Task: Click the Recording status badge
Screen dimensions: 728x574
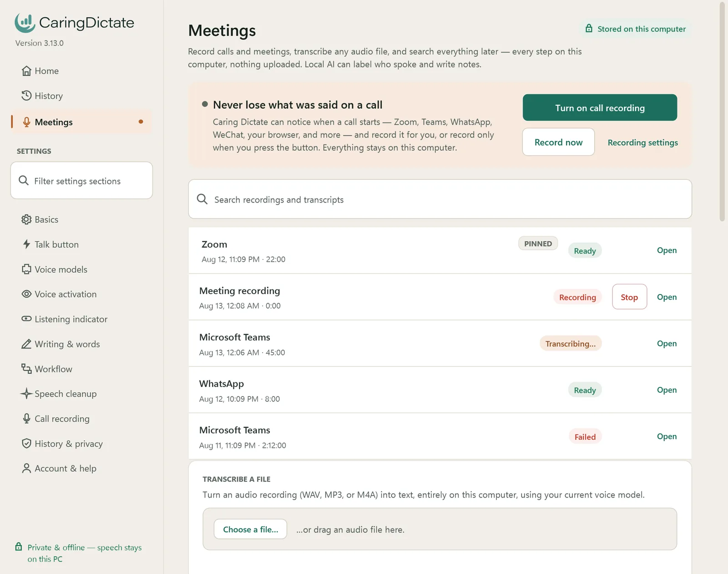Action: coord(577,297)
